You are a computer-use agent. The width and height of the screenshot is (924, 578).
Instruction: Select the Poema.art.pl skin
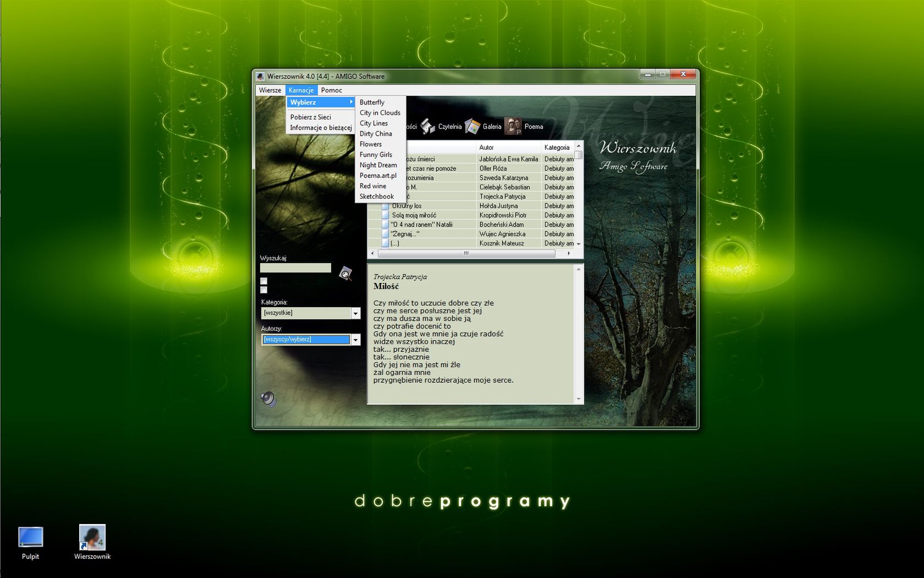click(x=381, y=176)
